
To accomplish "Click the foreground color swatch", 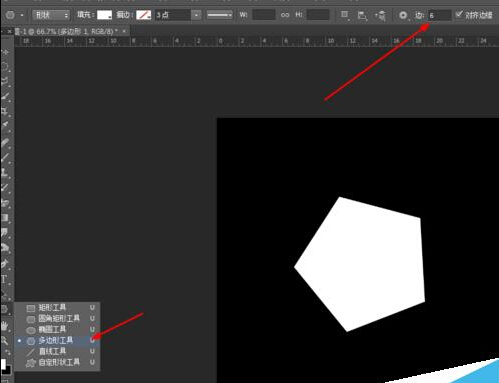I will point(3,364).
